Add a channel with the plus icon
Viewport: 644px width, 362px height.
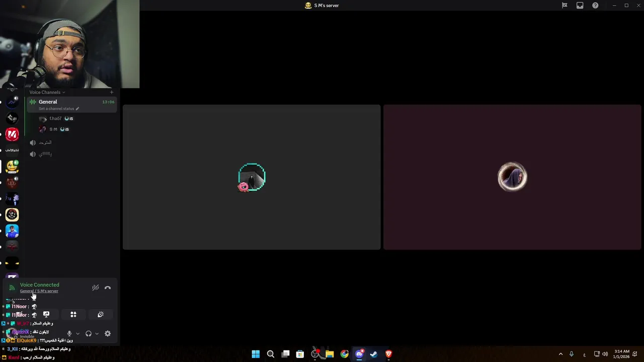[112, 92]
